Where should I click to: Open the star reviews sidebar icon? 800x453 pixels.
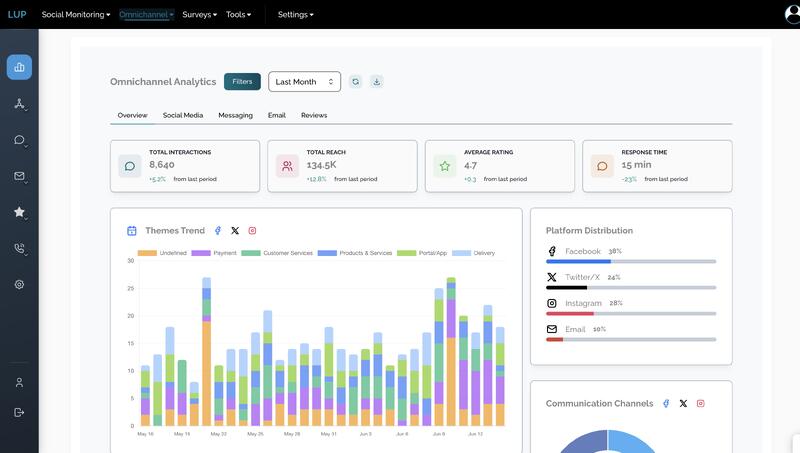[x=19, y=212]
